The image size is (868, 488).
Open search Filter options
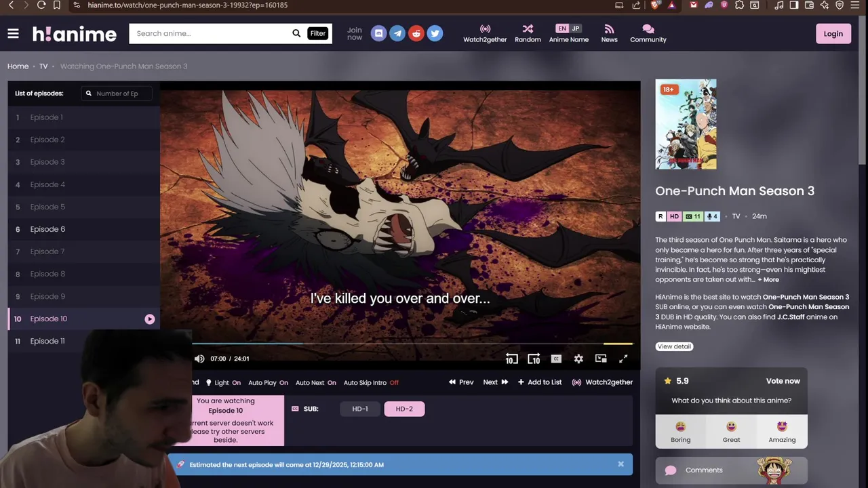pyautogui.click(x=318, y=33)
